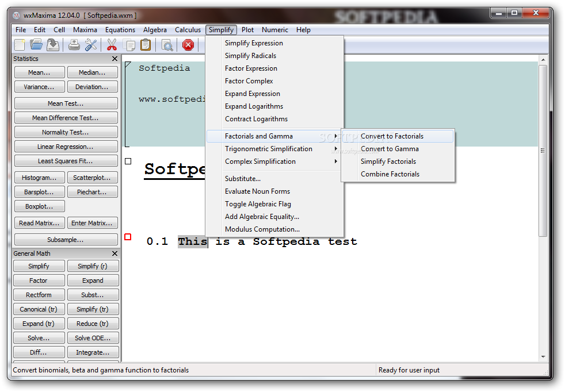The height and width of the screenshot is (392, 565).
Task: Choose Expand Expression from menu
Action: [x=274, y=94]
